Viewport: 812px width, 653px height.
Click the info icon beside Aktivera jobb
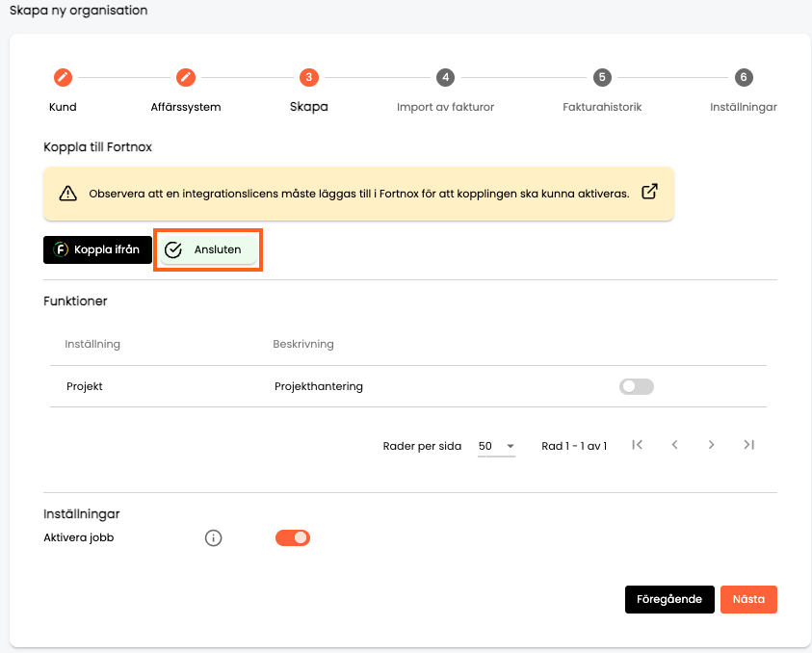[x=214, y=538]
